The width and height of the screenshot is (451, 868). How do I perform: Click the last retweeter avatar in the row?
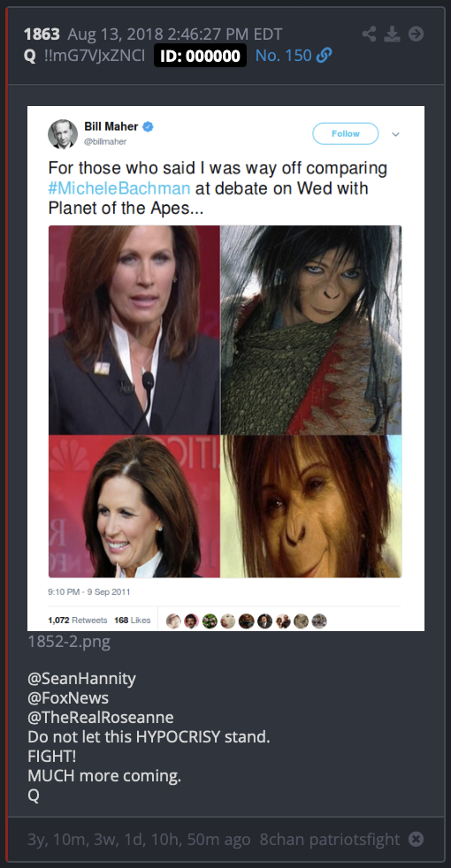(319, 621)
